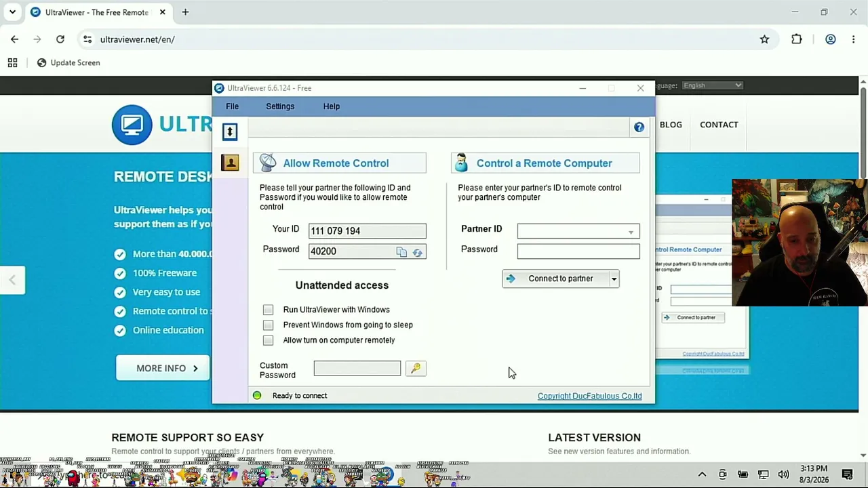The image size is (868, 488).
Task: Click the browser forward arrow
Action: pos(37,39)
